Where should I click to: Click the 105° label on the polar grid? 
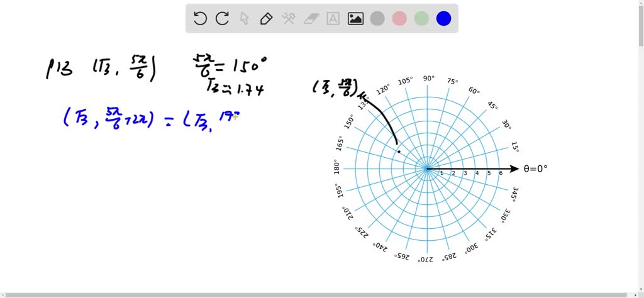click(x=406, y=81)
